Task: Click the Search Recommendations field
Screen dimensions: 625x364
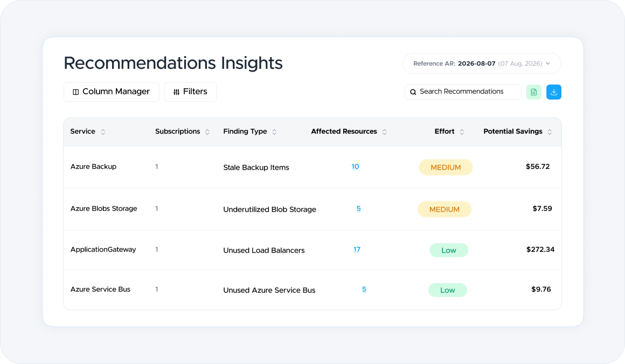Action: pyautogui.click(x=463, y=92)
